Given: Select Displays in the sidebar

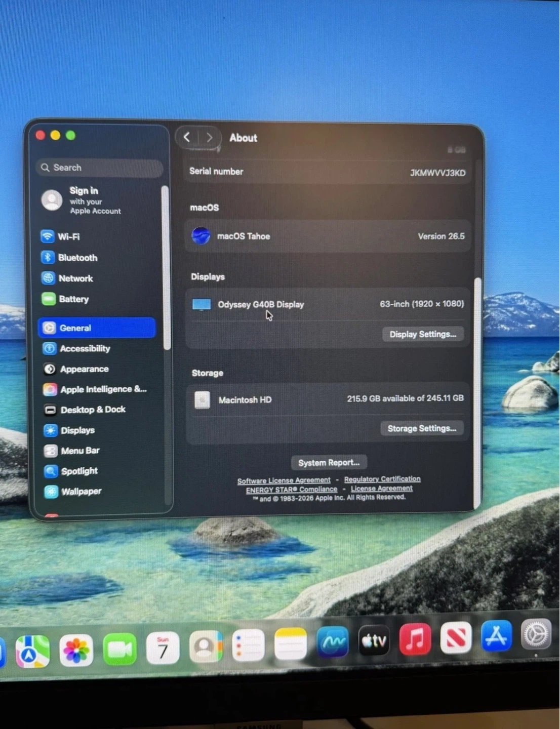Looking at the screenshot, I should coord(69,430).
